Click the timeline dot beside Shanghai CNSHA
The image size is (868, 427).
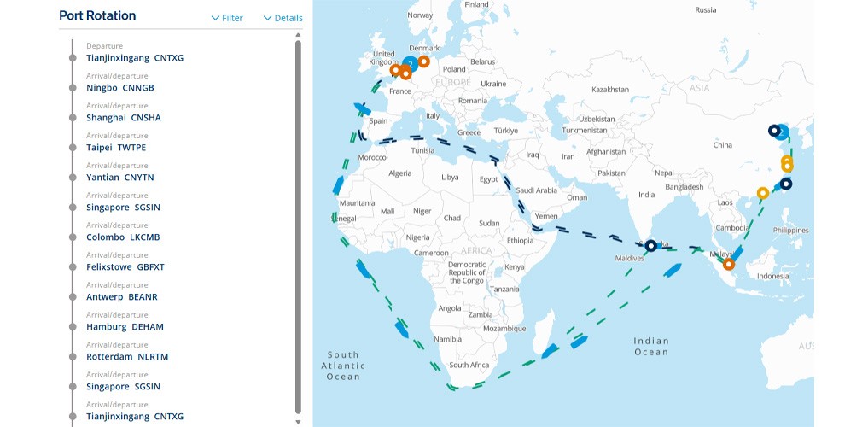[72, 117]
